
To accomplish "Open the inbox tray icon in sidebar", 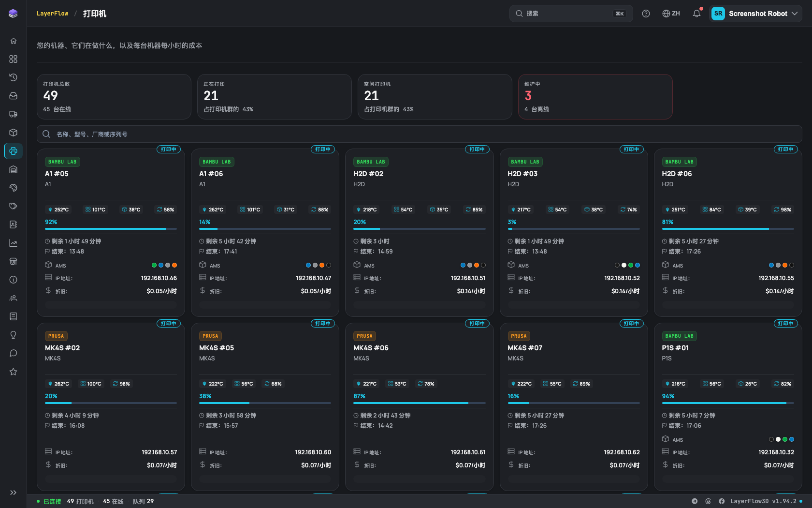I will tap(13, 96).
